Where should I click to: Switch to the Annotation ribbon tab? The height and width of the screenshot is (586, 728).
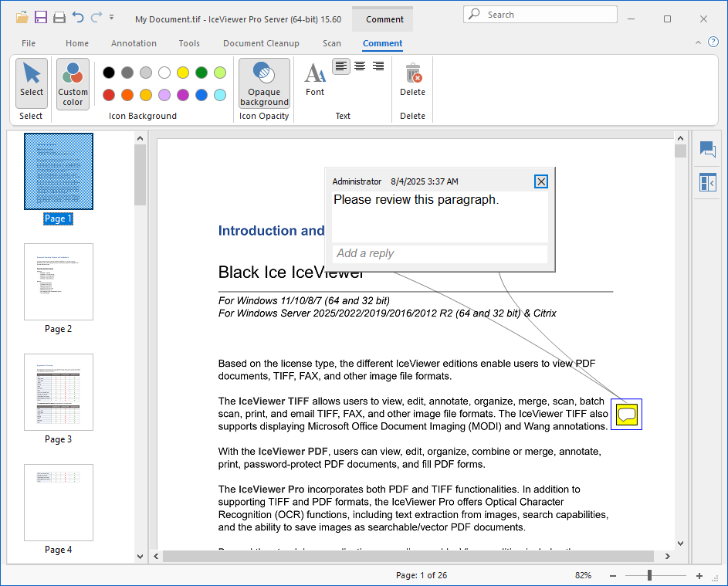pos(134,43)
